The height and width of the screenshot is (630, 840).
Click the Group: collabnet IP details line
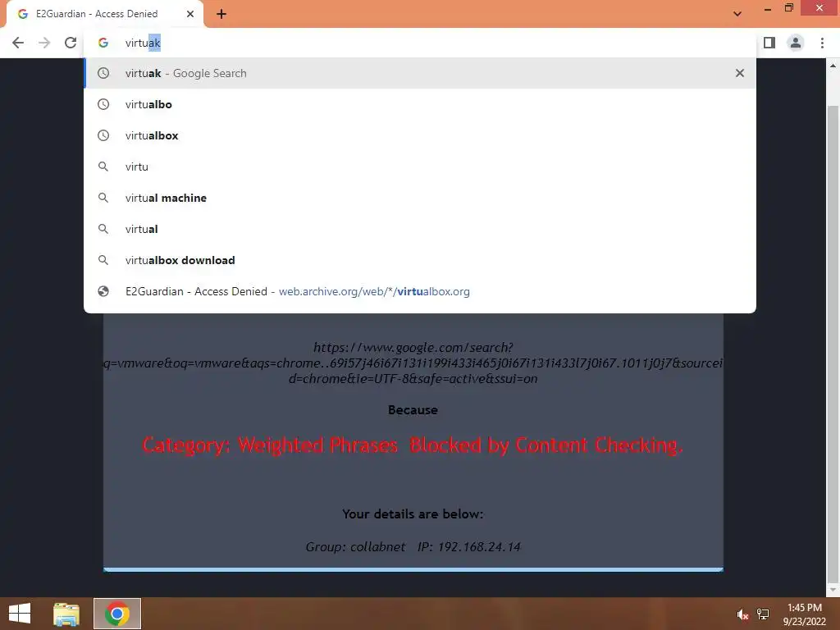pos(413,547)
